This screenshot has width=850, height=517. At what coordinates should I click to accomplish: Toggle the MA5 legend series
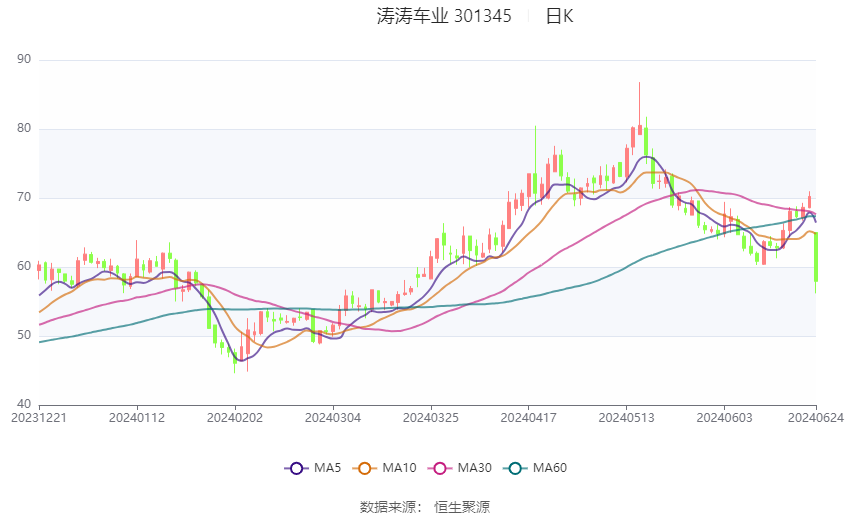tap(313, 468)
